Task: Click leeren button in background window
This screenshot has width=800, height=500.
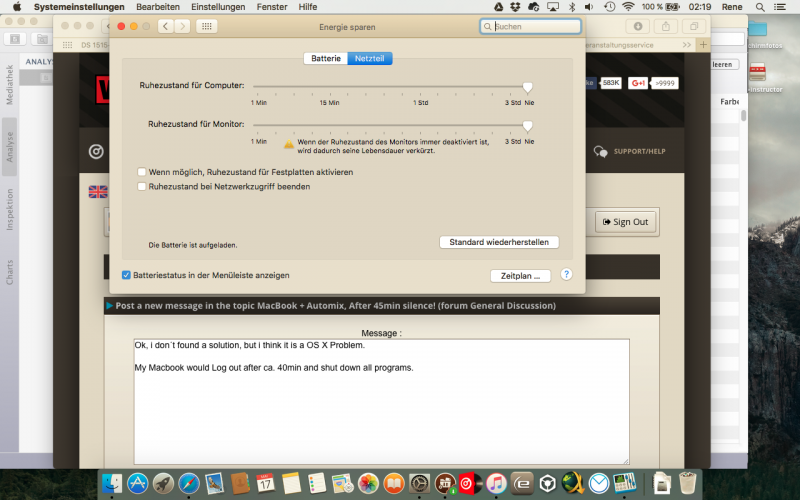Action: [x=722, y=64]
